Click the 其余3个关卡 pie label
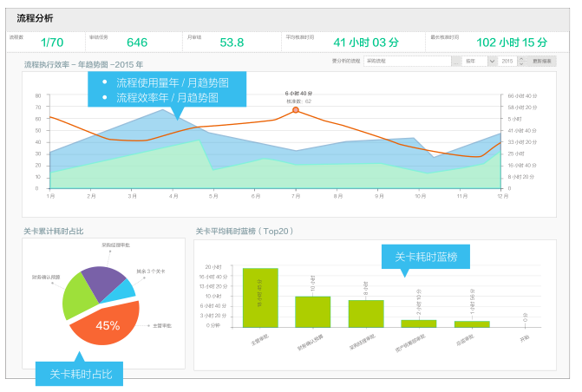 [151, 271]
